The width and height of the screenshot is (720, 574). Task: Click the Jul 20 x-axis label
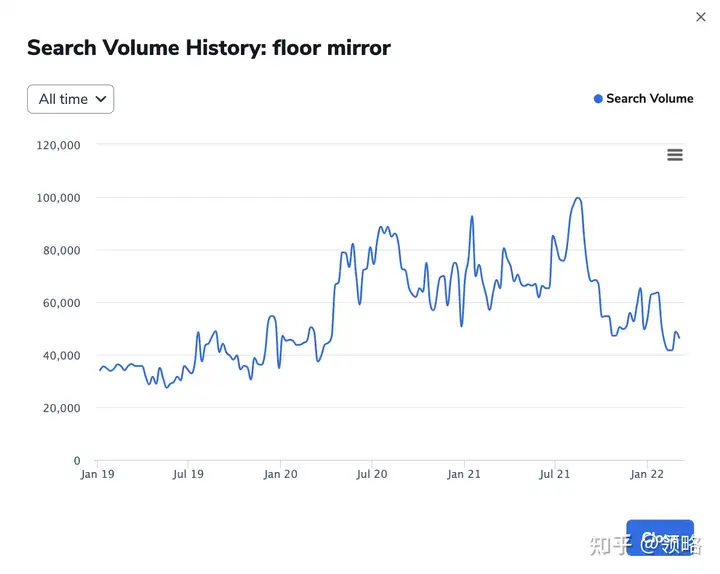[371, 474]
